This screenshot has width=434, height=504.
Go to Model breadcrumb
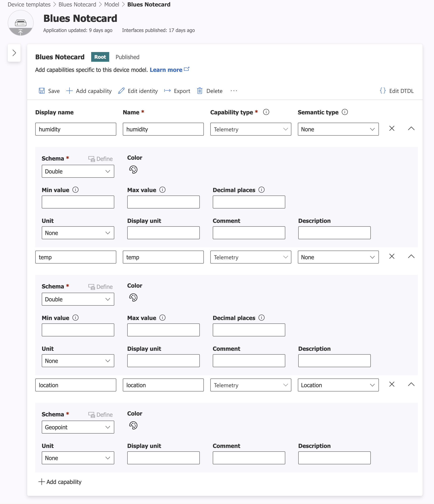pos(112,4)
